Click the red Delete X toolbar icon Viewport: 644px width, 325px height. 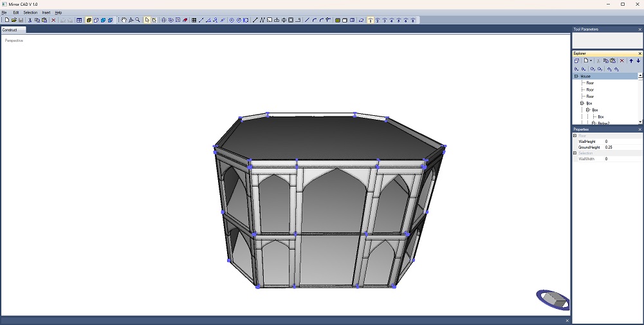click(x=53, y=20)
